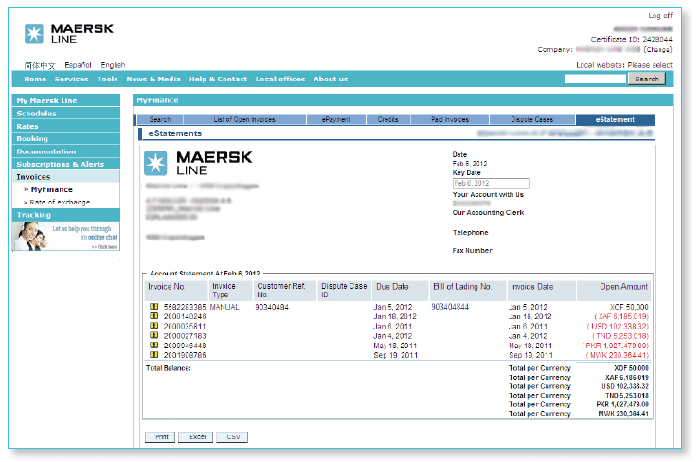Click the yellow icon beside invoice 2000046448
The width and height of the screenshot is (700, 462).
point(154,345)
